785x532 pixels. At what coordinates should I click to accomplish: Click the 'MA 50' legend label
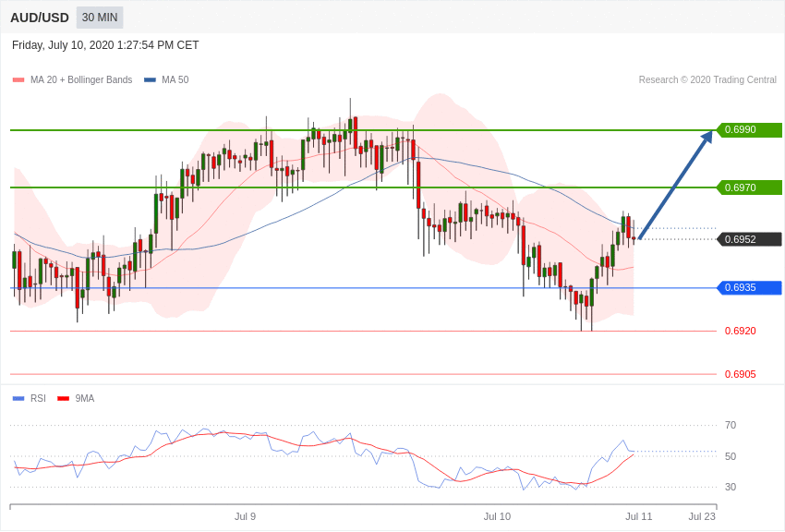coord(175,79)
